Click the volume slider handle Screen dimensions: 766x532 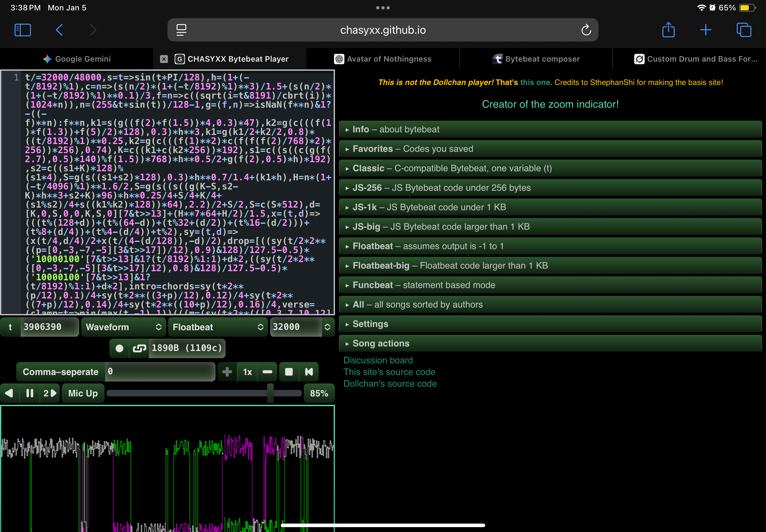(270, 393)
